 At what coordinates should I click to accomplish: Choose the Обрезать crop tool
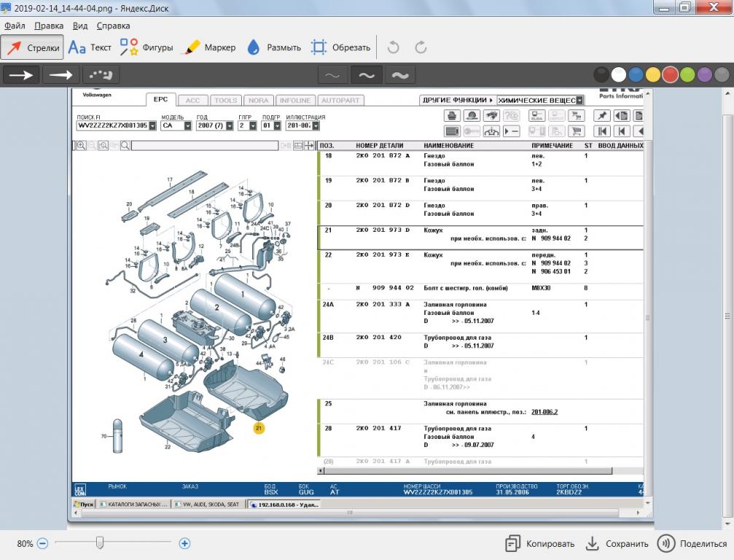[341, 47]
